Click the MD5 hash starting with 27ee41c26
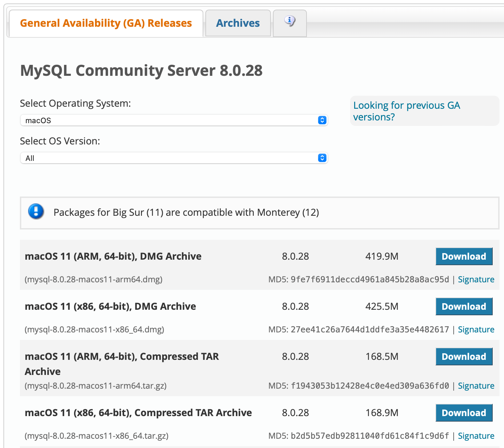Image resolution: width=504 pixels, height=448 pixels. (x=370, y=330)
